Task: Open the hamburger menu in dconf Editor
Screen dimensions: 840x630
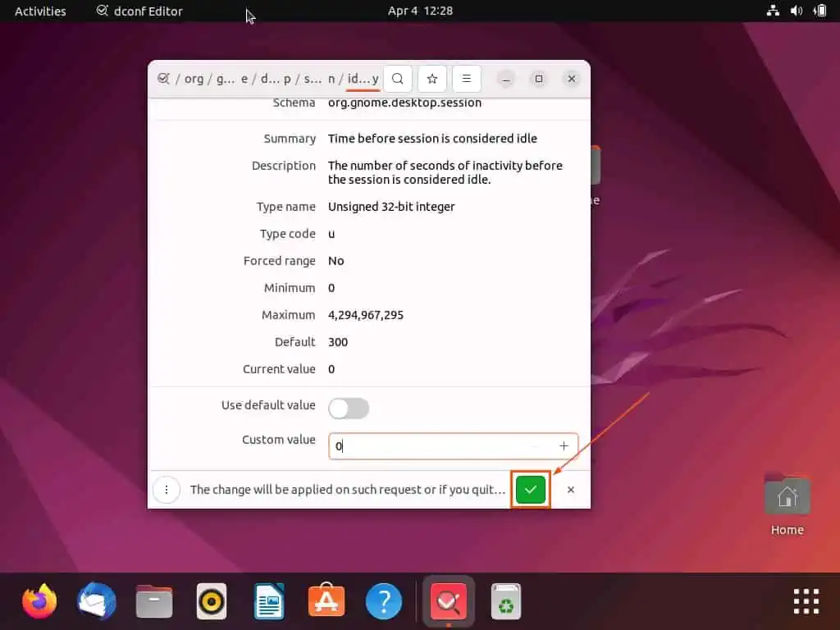Action: point(466,79)
